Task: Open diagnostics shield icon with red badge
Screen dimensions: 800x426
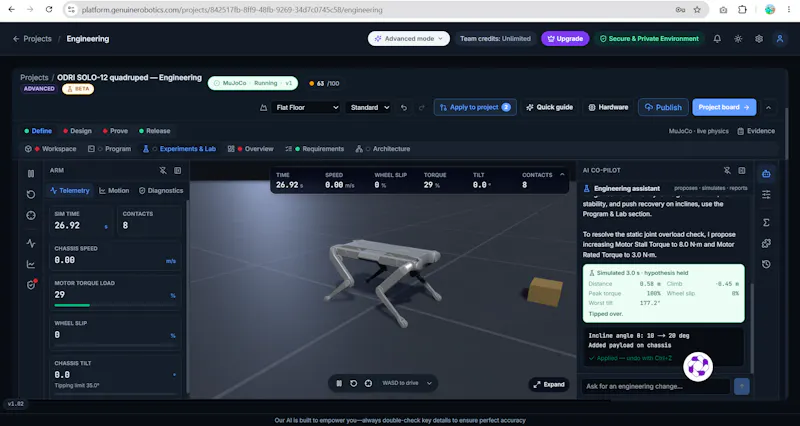Action: point(31,285)
